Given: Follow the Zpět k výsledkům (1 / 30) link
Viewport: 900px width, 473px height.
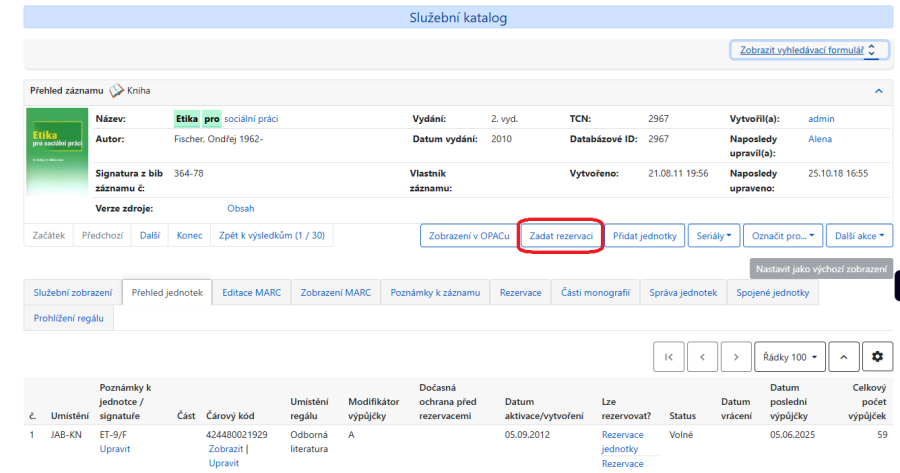Looking at the screenshot, I should click(271, 235).
